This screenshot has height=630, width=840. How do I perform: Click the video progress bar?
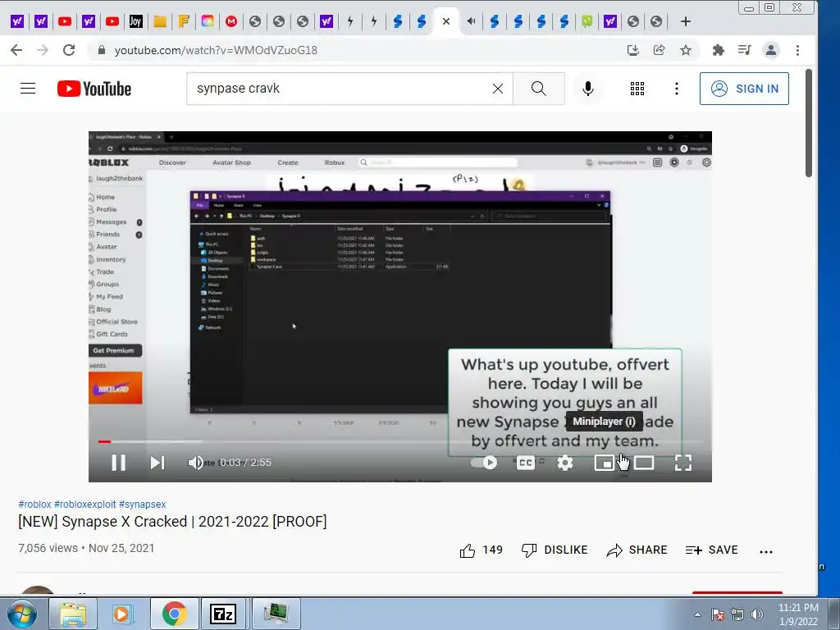400,442
